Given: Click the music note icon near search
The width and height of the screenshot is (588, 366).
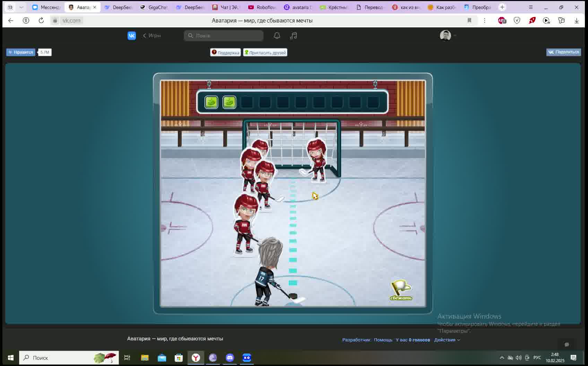Looking at the screenshot, I should [x=294, y=35].
